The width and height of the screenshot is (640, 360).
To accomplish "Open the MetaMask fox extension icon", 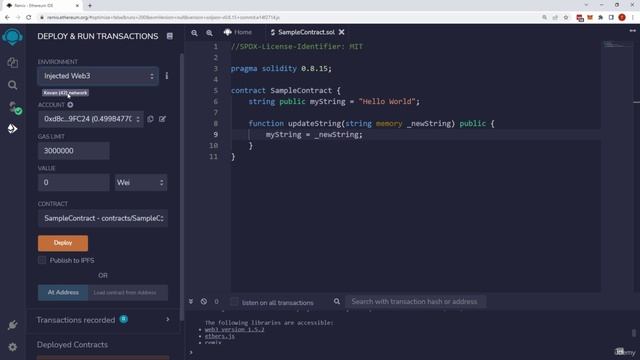I will coord(590,18).
